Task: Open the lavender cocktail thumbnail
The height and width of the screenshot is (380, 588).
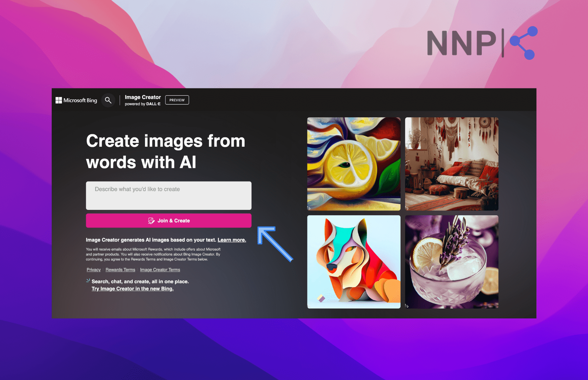Action: [x=452, y=262]
